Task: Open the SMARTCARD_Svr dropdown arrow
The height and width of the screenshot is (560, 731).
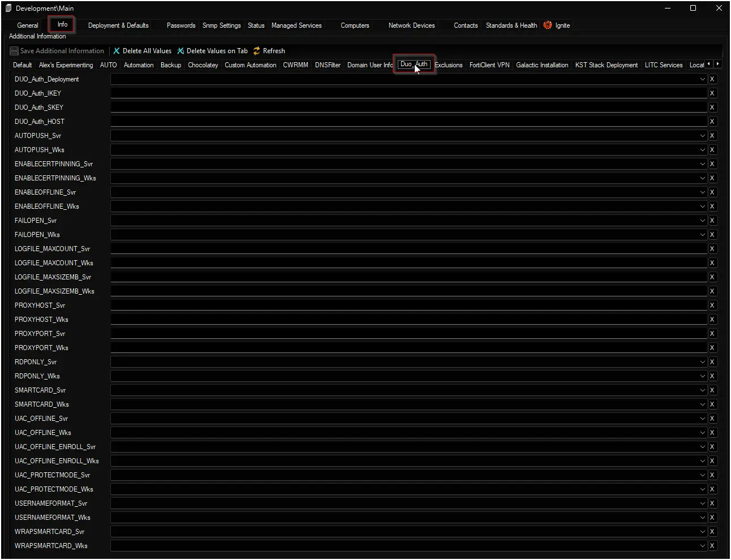Action: (703, 390)
